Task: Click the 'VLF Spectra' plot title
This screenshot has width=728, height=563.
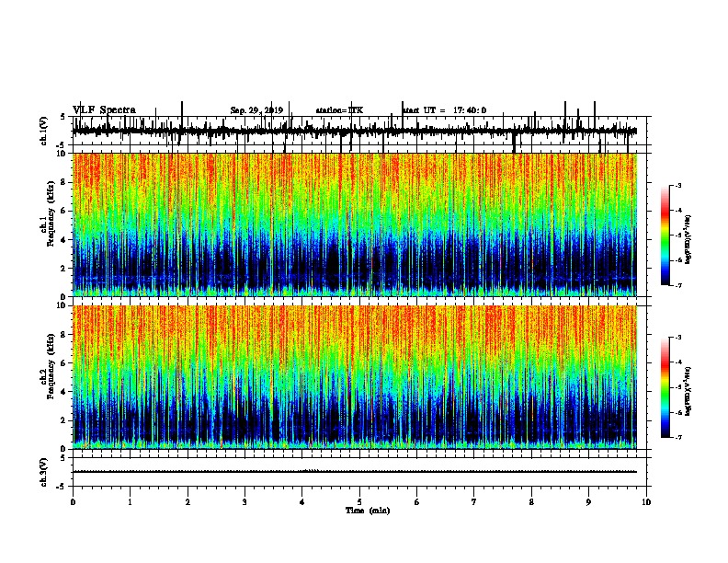Action: [x=104, y=110]
